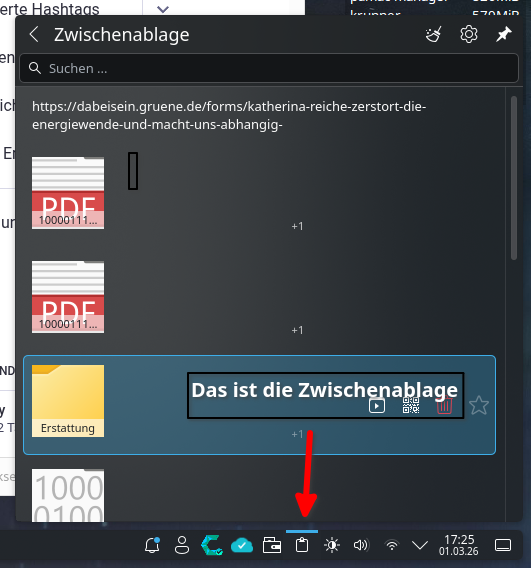
Task: Invoke action on the Erstattung entry
Action: 377,405
